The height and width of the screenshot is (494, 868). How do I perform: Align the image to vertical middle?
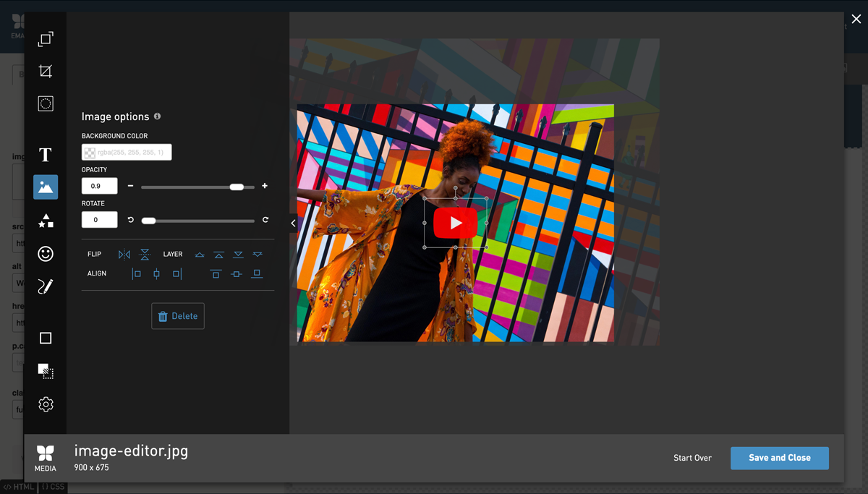[x=236, y=273]
